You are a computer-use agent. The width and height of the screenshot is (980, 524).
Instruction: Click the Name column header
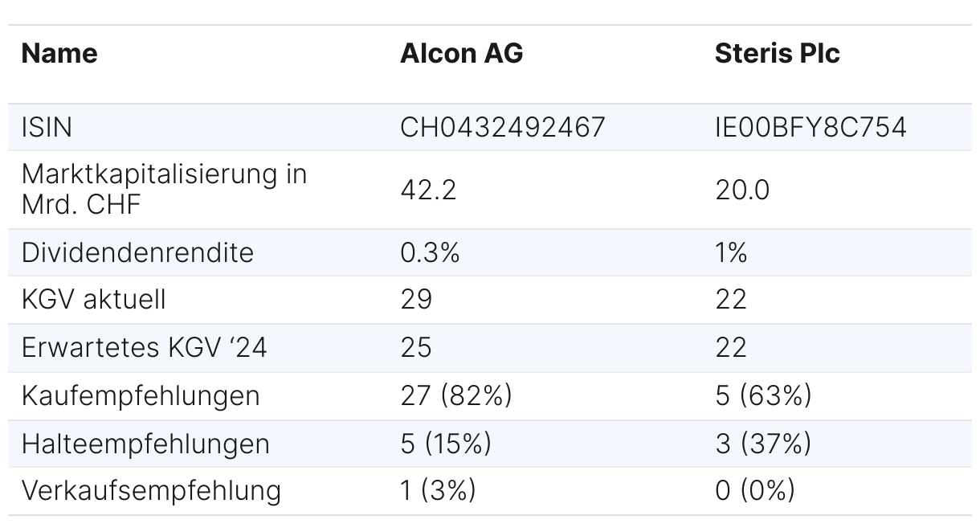[59, 54]
